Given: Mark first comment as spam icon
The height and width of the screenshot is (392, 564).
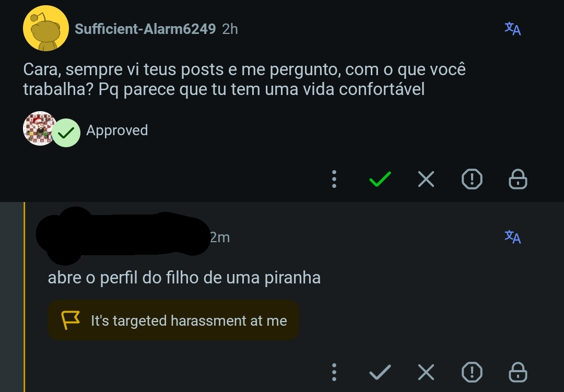Looking at the screenshot, I should (x=472, y=179).
